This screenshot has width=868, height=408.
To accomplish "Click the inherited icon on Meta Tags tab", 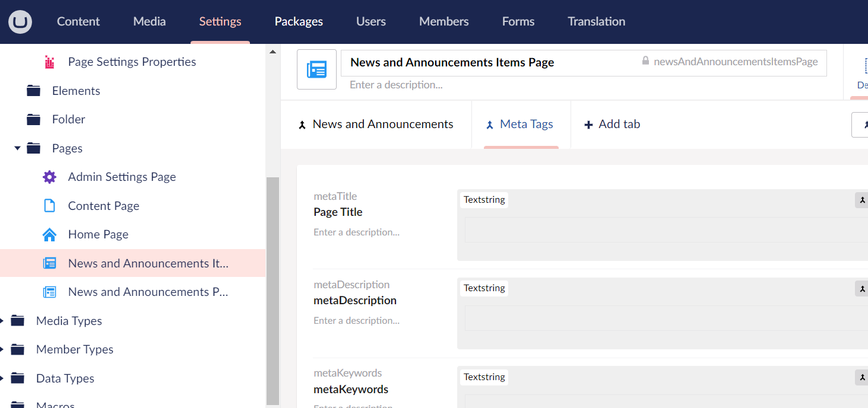I will tap(490, 125).
